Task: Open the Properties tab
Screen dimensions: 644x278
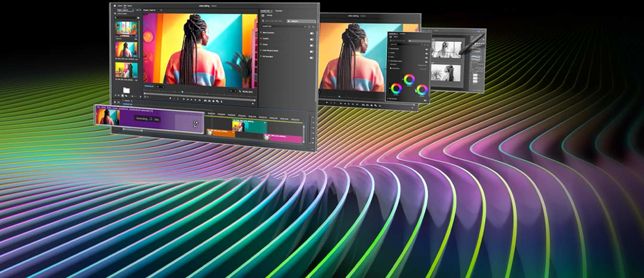Action: point(279,11)
